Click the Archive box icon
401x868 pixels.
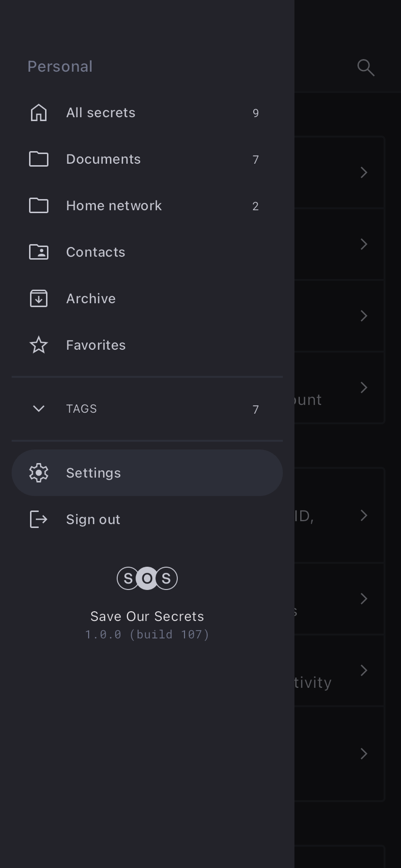[39, 299]
